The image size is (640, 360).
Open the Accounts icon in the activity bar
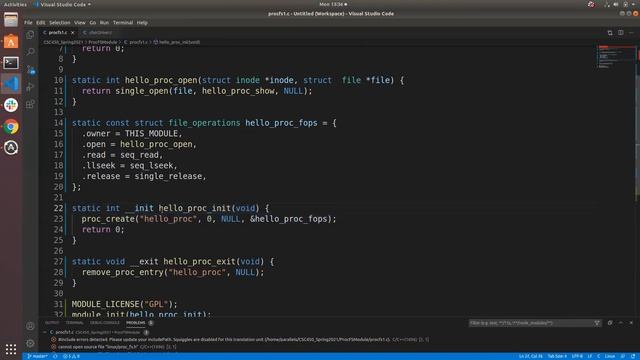coord(30,326)
